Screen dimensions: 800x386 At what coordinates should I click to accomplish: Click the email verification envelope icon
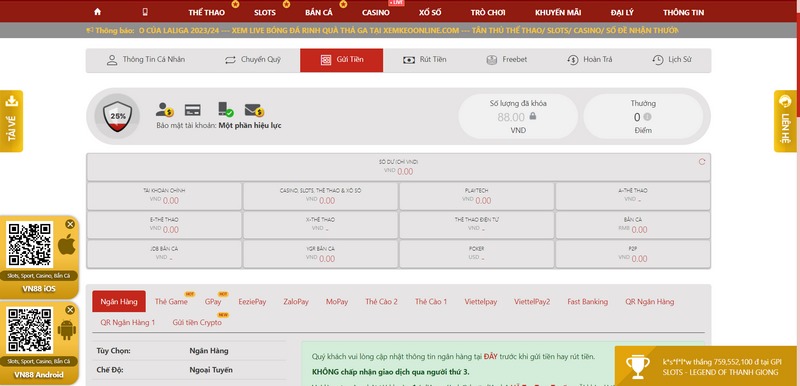tap(254, 110)
